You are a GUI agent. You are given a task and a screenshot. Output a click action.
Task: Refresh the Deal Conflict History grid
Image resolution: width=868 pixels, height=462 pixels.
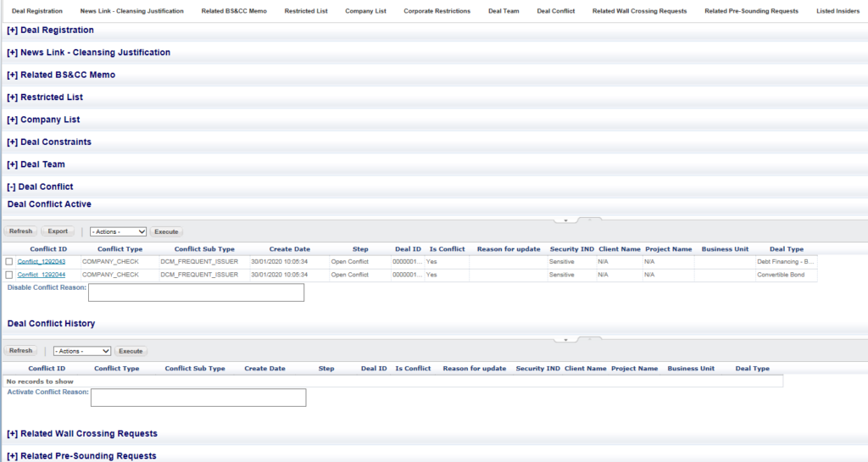coord(20,351)
